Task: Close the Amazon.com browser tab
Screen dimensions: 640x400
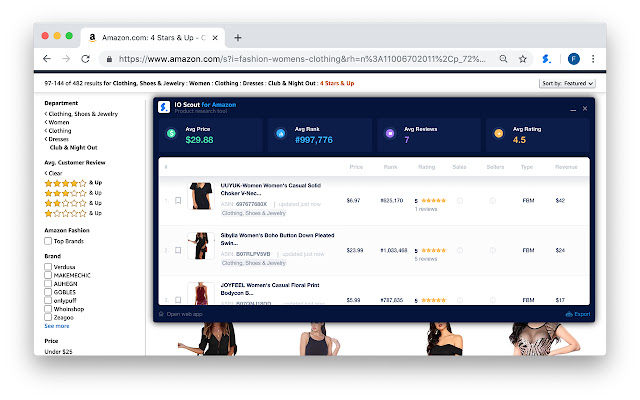Action: tap(215, 38)
